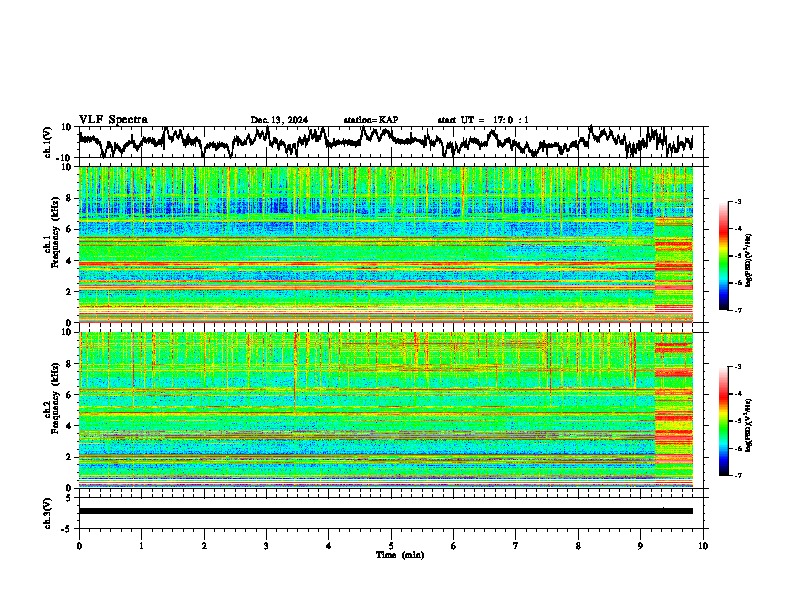Click time axis tick label '0'
The height and width of the screenshot is (612, 792).
pyautogui.click(x=79, y=546)
